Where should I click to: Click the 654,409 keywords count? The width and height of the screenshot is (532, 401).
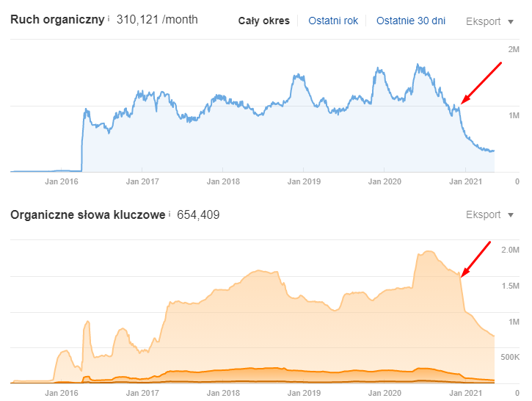198,215
